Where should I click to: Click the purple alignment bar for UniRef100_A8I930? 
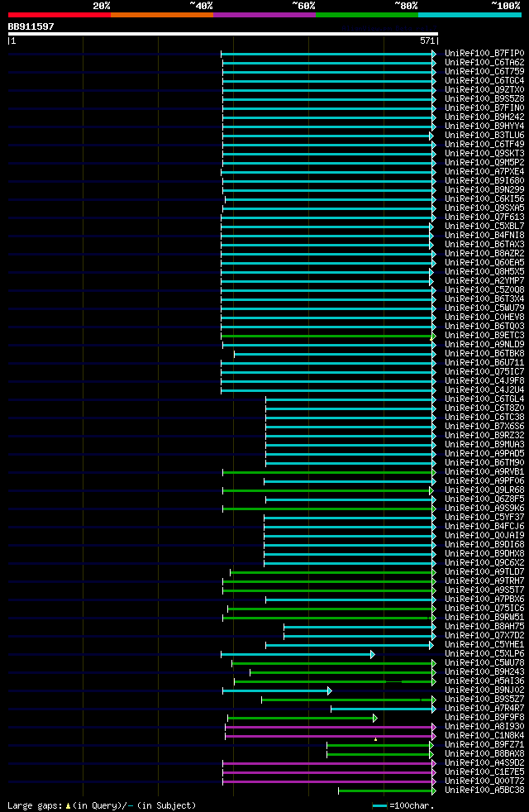(x=331, y=727)
